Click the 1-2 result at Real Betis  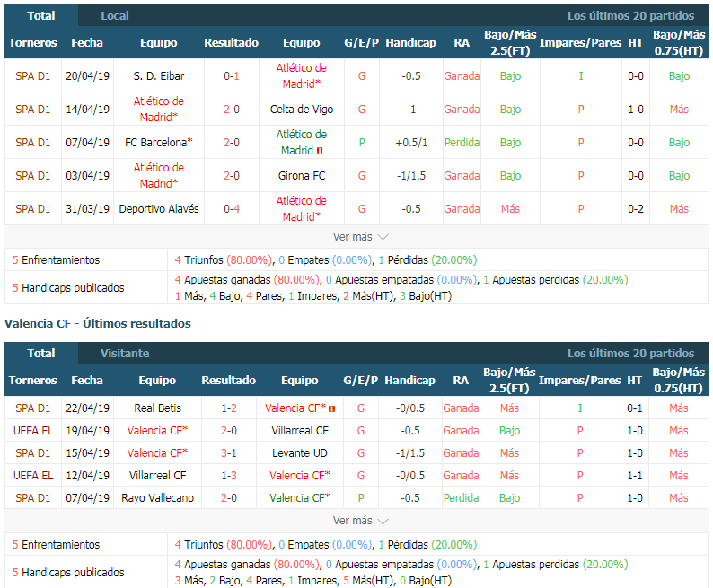tap(229, 408)
